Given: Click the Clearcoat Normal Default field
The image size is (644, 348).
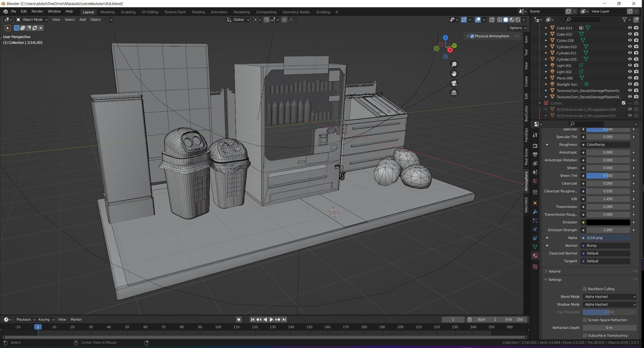Looking at the screenshot, I should point(605,253).
